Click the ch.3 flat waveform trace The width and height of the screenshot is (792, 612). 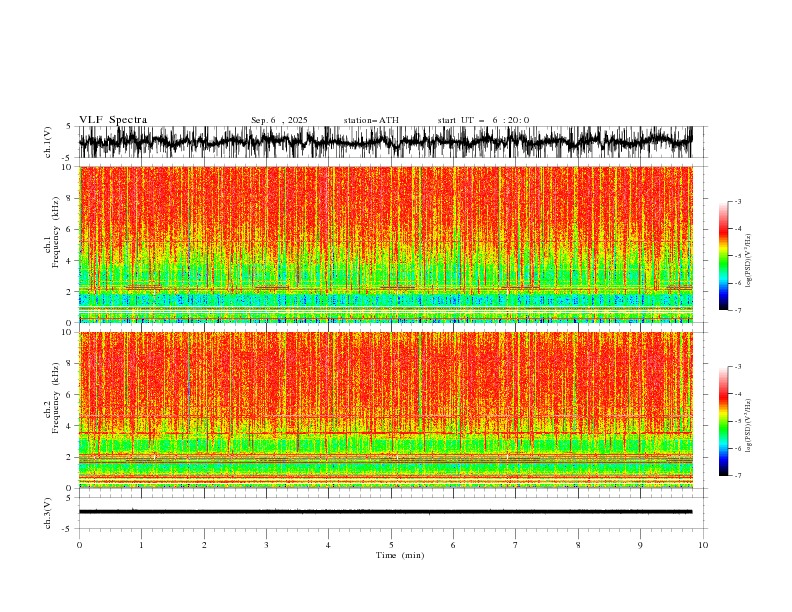pyautogui.click(x=385, y=512)
